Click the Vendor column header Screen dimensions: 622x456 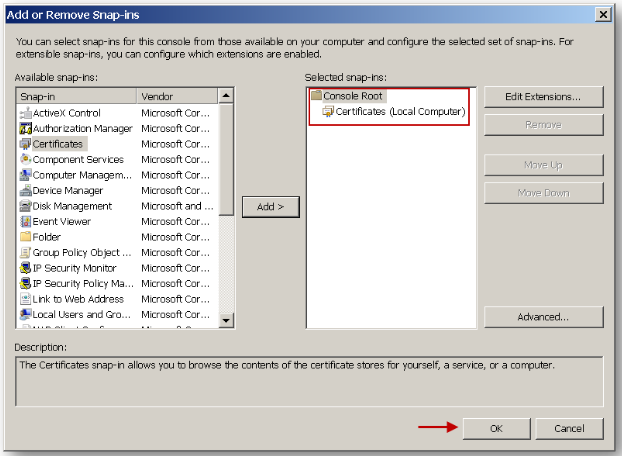(x=177, y=96)
